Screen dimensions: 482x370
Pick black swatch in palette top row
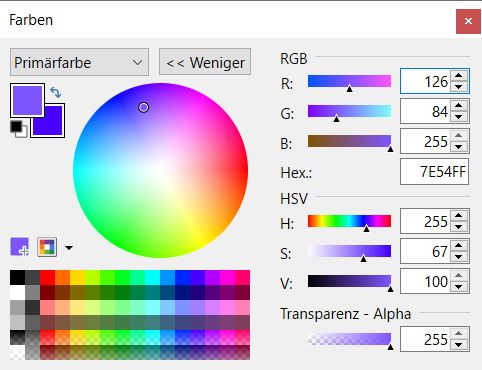[17, 278]
